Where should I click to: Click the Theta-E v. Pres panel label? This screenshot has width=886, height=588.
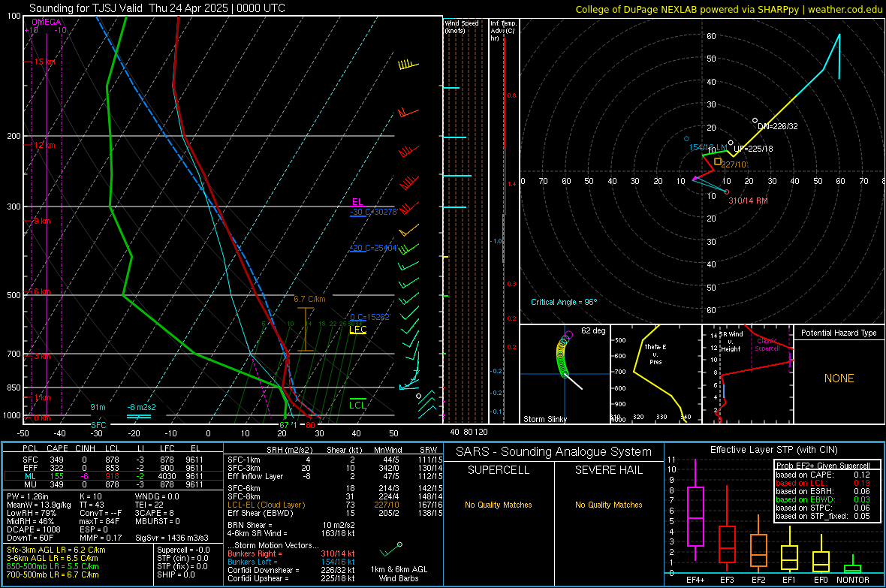655,354
